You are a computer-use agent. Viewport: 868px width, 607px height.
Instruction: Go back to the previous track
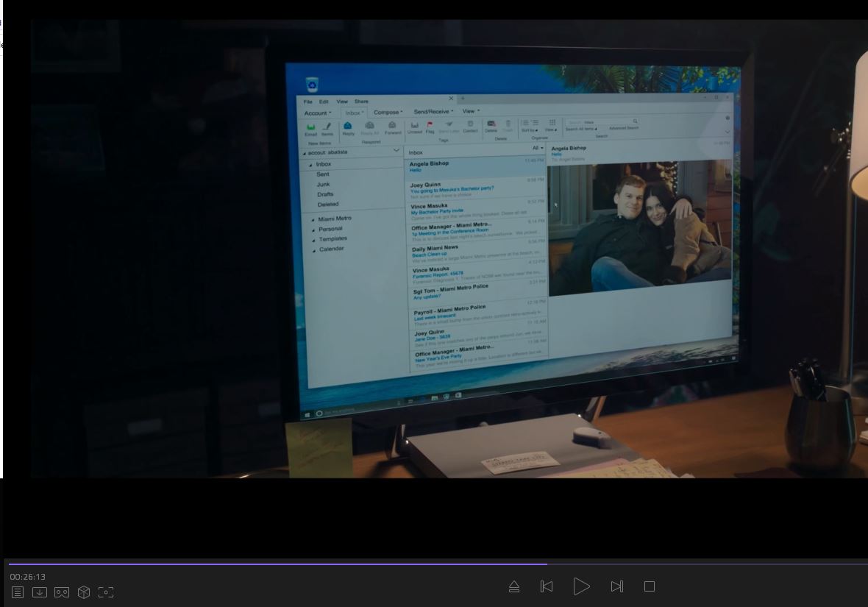point(547,586)
